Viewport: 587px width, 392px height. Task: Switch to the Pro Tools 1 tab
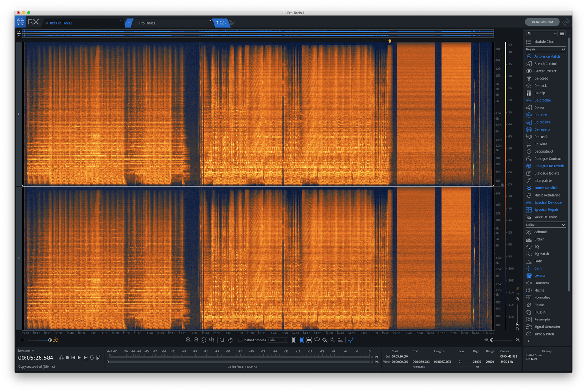tap(147, 23)
